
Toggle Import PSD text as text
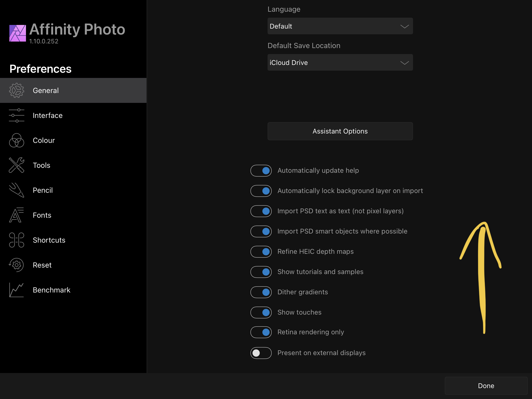pos(261,211)
